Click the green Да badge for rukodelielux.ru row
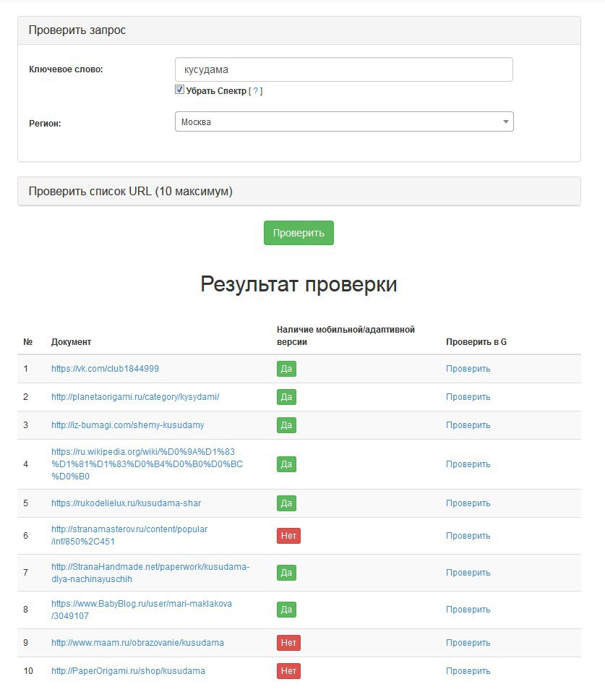The image size is (605, 700). [x=286, y=503]
